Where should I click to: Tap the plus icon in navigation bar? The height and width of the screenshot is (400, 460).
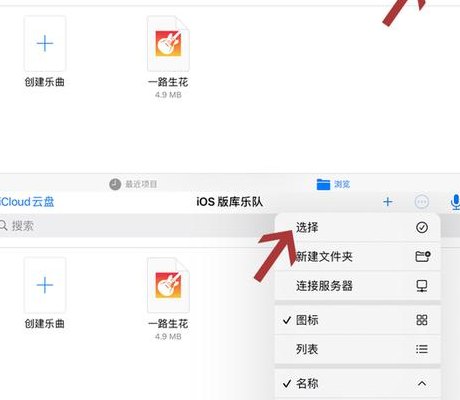[388, 202]
